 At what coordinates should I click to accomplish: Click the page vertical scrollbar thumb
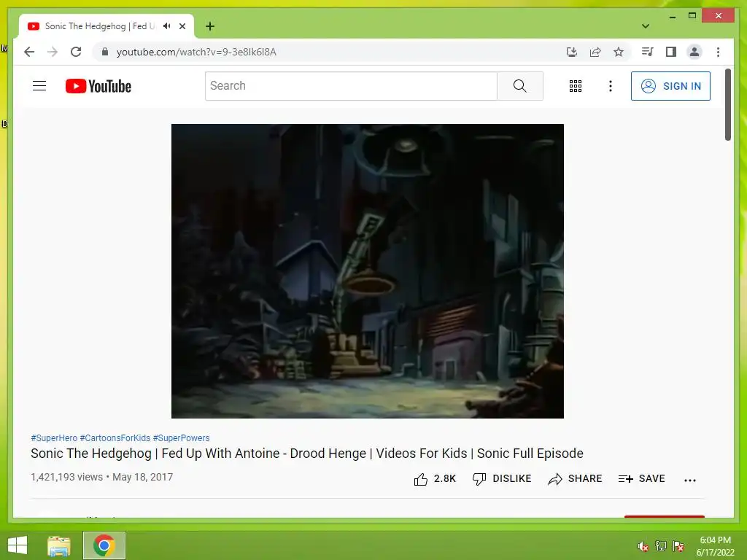click(727, 105)
